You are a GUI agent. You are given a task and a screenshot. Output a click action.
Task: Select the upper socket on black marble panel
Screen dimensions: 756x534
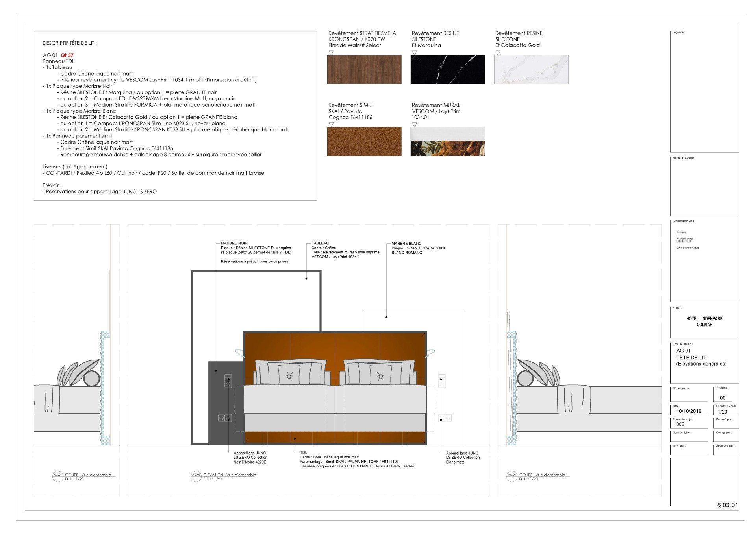click(x=228, y=381)
